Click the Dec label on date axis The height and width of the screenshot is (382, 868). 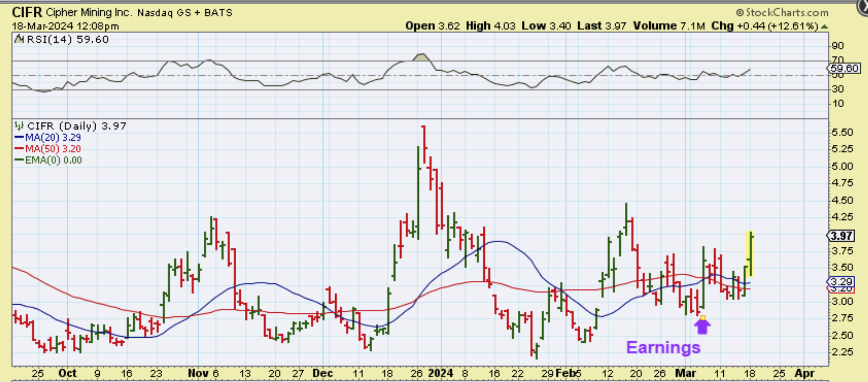322,373
